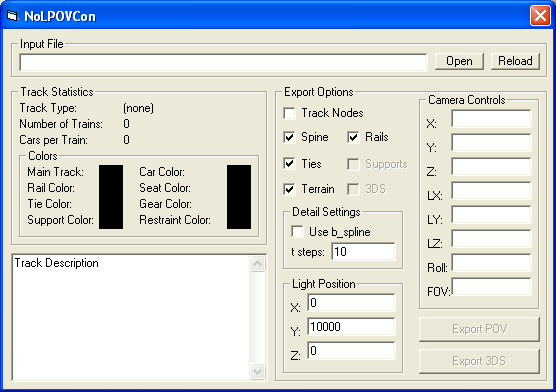Click Track Description scrollbar down arrow

pyautogui.click(x=257, y=371)
